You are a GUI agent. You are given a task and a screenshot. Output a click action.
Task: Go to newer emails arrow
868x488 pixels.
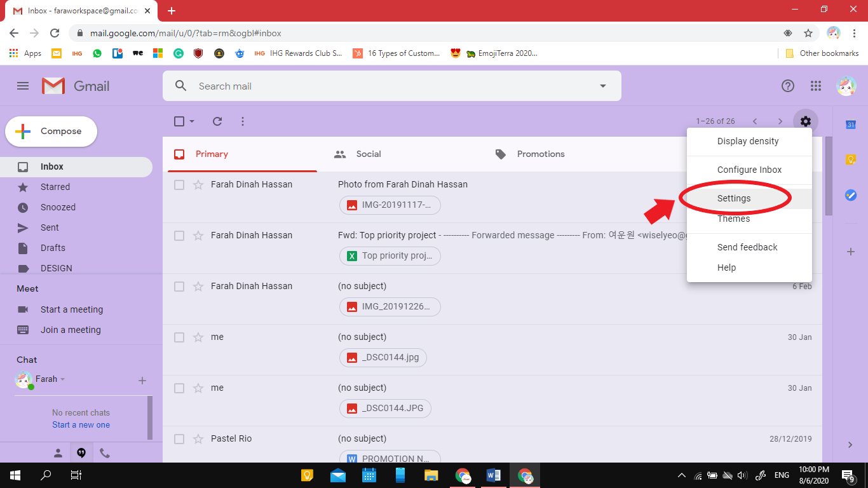[x=755, y=121]
